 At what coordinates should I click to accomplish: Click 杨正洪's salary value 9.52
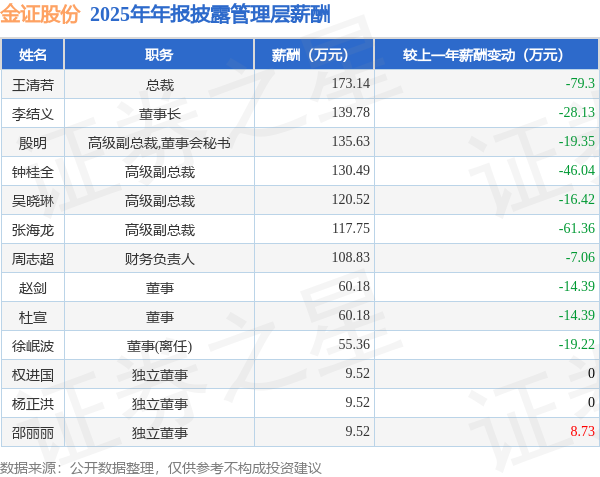357,402
